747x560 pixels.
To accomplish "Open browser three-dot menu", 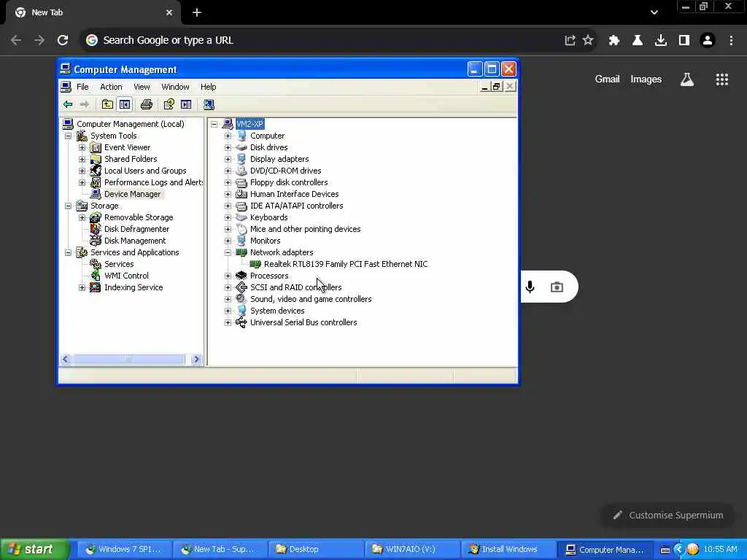I will coord(731,41).
